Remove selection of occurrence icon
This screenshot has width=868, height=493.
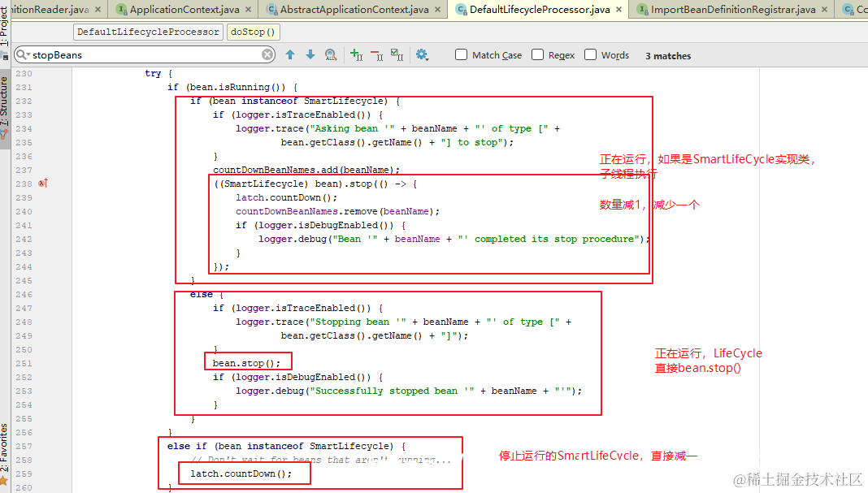tap(377, 54)
